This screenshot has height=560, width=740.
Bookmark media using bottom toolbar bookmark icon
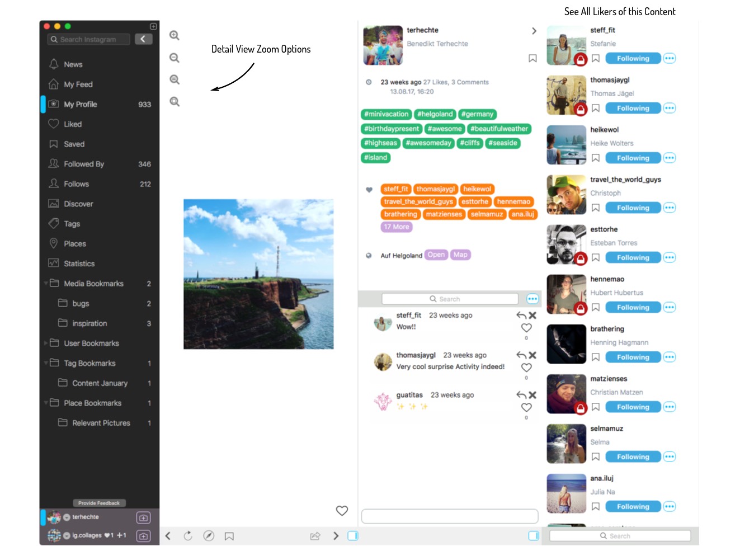click(229, 537)
